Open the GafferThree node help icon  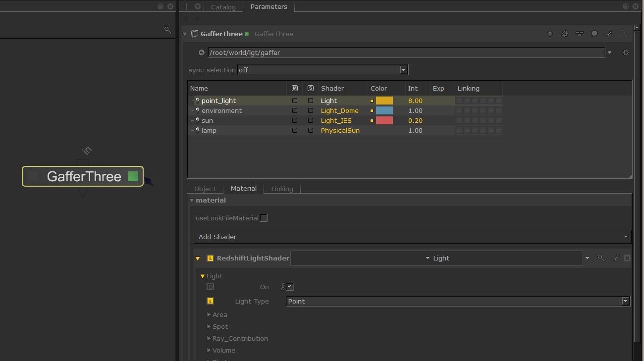coord(549,34)
